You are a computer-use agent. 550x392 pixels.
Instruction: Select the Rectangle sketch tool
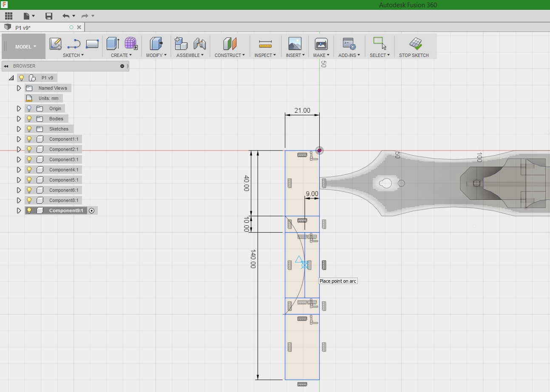pyautogui.click(x=92, y=43)
